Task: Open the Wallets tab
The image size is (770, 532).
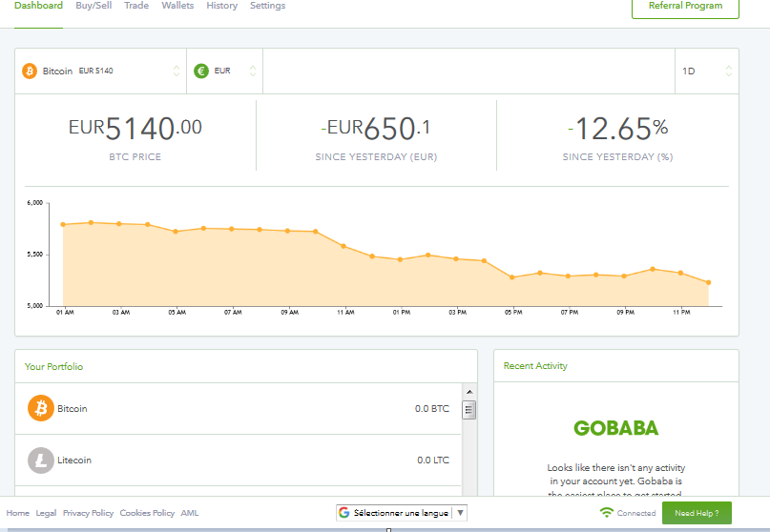Action: 177,6
